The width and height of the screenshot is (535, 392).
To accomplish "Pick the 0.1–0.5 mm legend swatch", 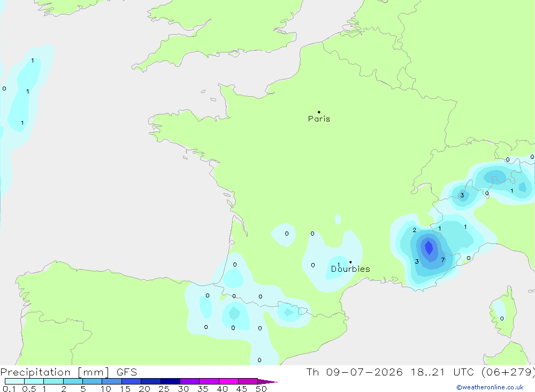I will [14, 381].
